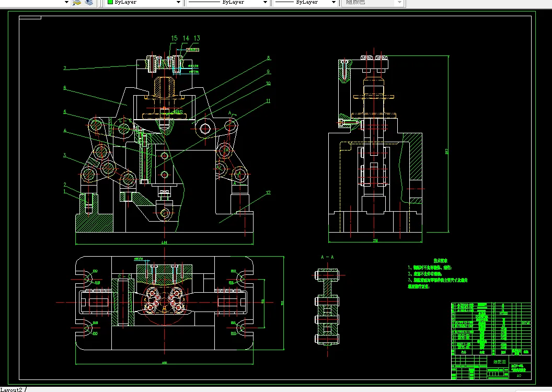Select balloon number 13 in drawing
Screen dimensions: 552x392
click(197, 38)
